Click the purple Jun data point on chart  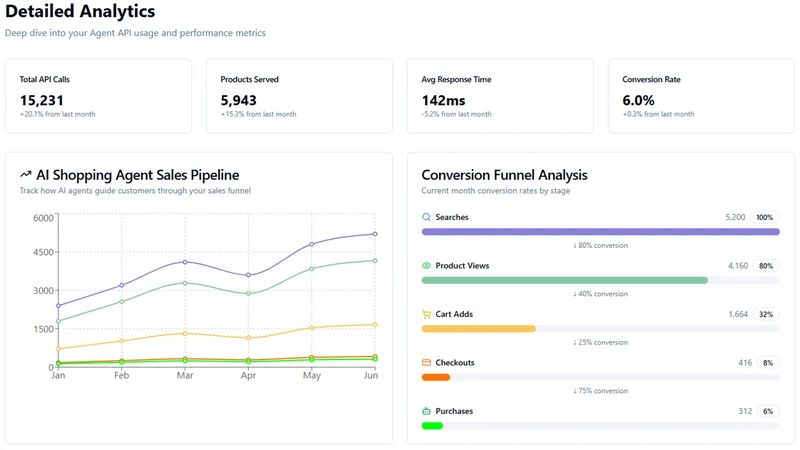pos(375,234)
